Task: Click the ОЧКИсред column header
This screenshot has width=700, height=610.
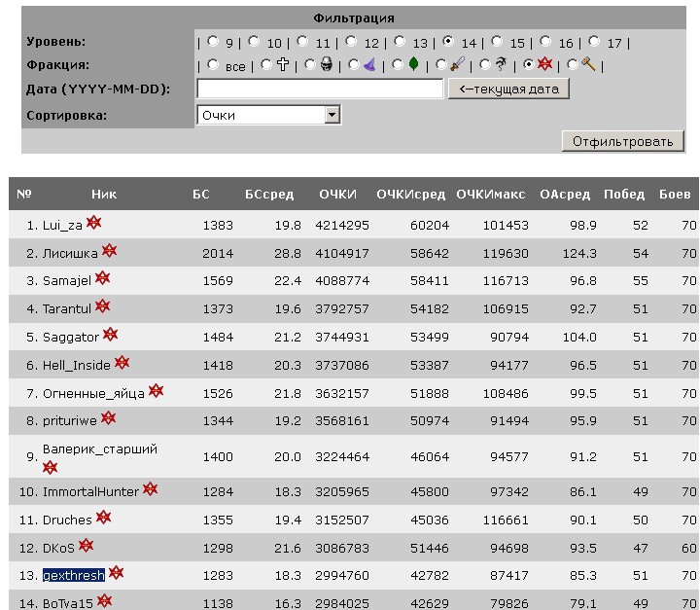Action: 410,194
